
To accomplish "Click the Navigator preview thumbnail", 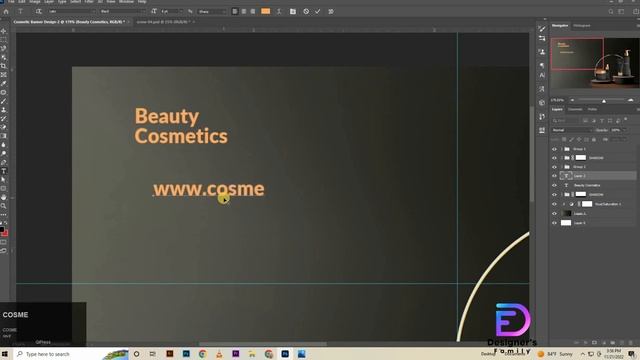I will pos(595,62).
